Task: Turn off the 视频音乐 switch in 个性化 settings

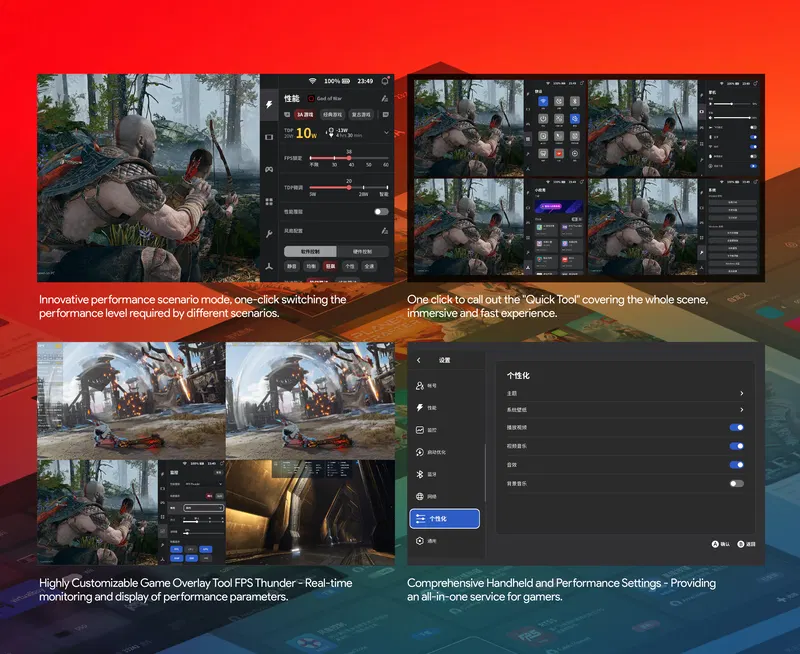Action: (x=736, y=446)
